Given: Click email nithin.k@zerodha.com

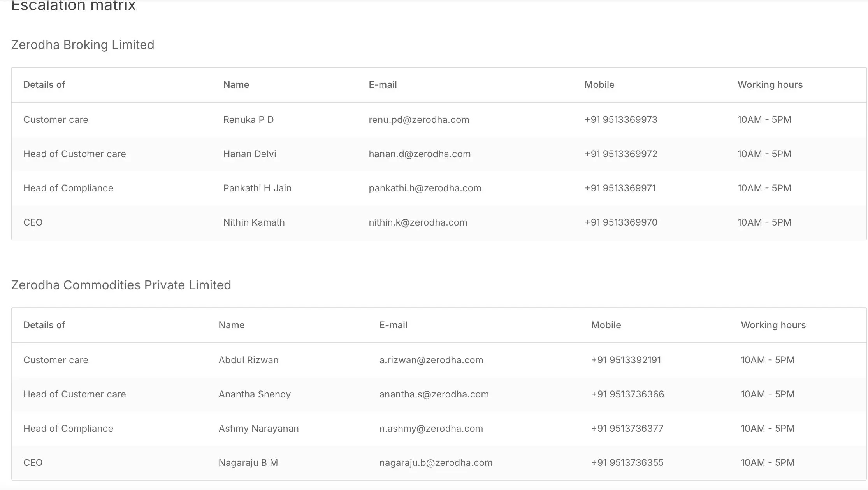Looking at the screenshot, I should point(418,222).
